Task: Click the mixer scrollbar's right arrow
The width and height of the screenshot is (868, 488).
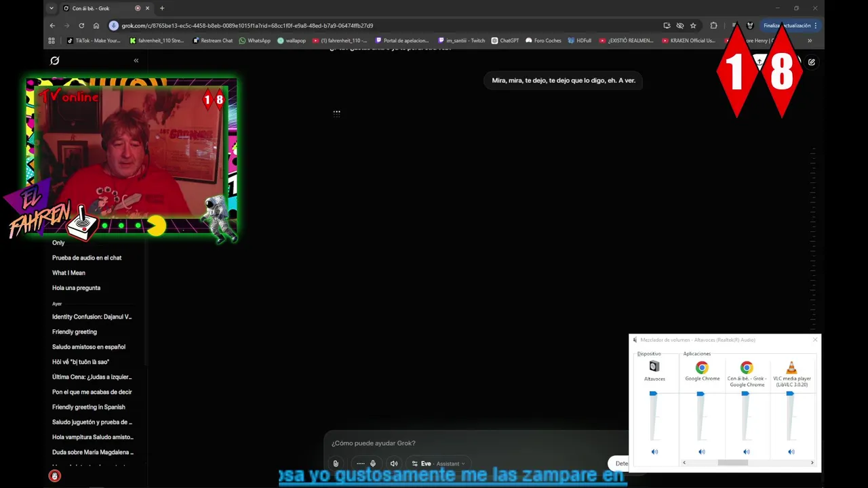Action: [812, 463]
